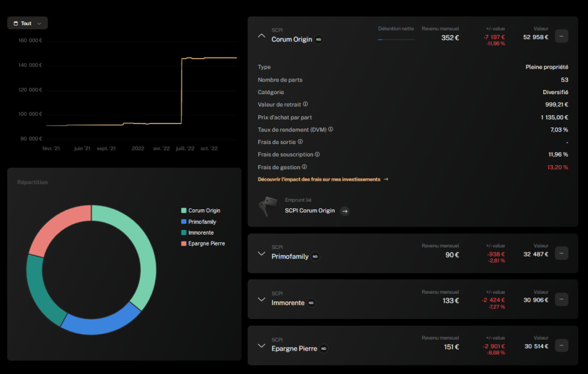
Task: Click the ND badge next to Corum Origin
Action: point(319,40)
